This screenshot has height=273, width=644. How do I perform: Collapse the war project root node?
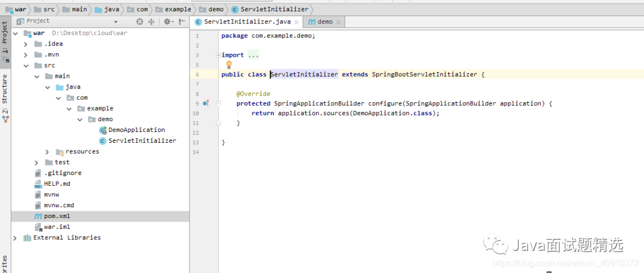pos(15,33)
